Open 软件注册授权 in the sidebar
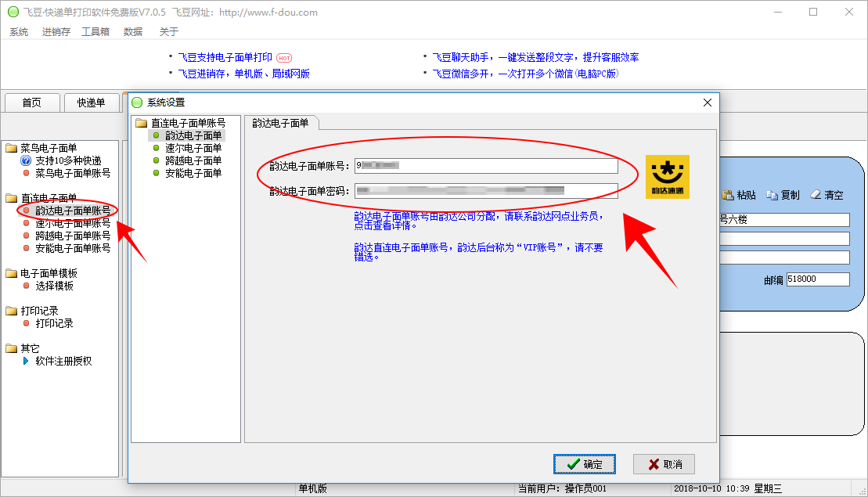The width and height of the screenshot is (868, 497). (63, 361)
